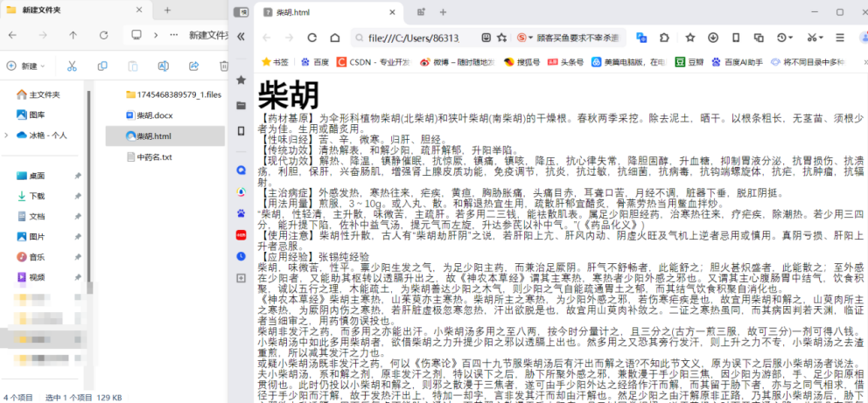Open 将不同目录中多种 bookmark
The height and width of the screenshot is (403, 868).
(808, 62)
